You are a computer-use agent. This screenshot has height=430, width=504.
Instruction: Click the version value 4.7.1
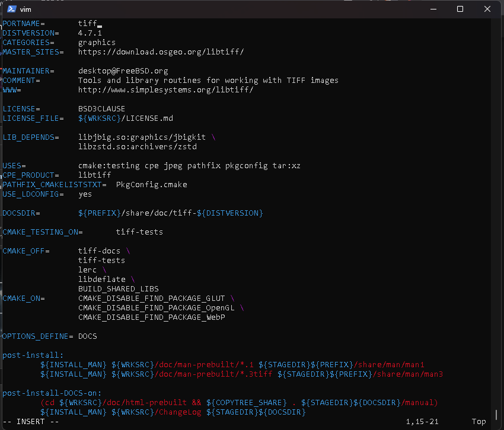(x=90, y=33)
